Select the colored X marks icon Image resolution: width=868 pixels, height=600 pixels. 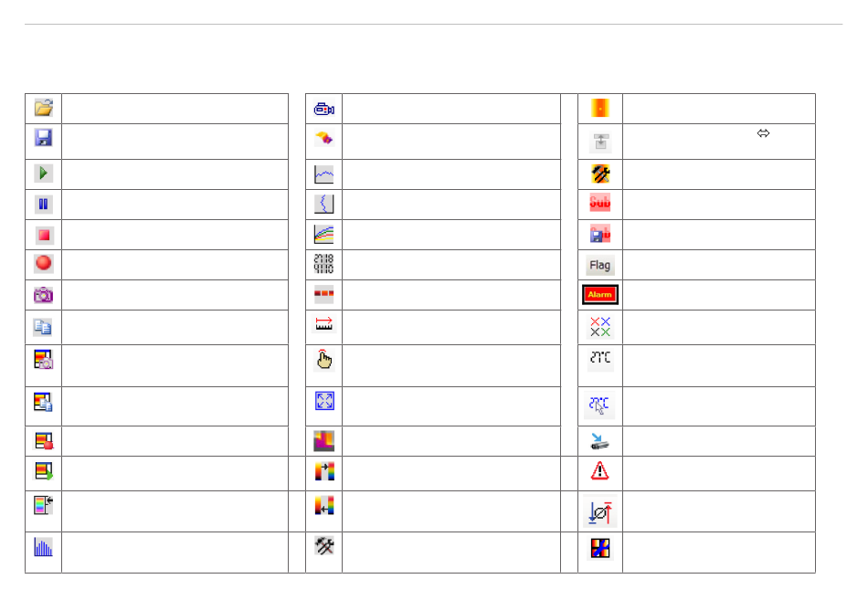point(600,327)
